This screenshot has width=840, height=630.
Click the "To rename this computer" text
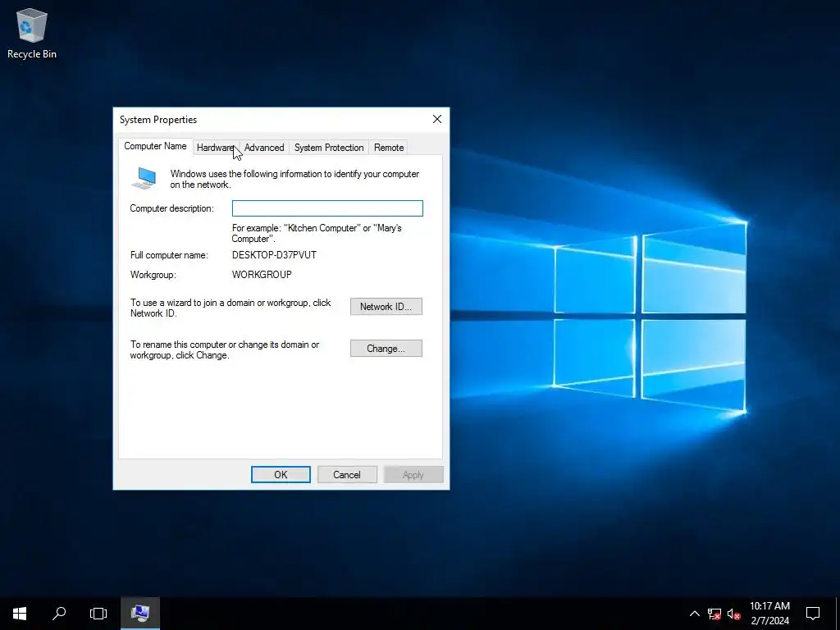click(x=225, y=349)
